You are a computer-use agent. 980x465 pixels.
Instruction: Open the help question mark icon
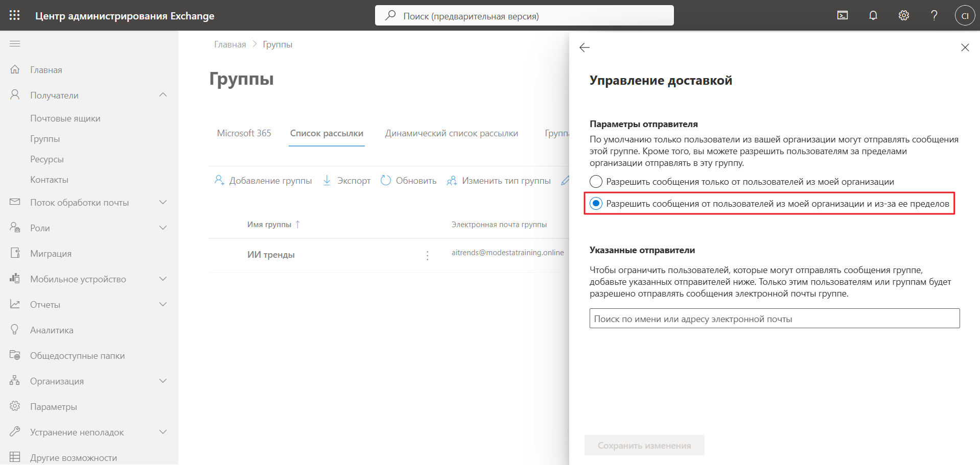[934, 15]
